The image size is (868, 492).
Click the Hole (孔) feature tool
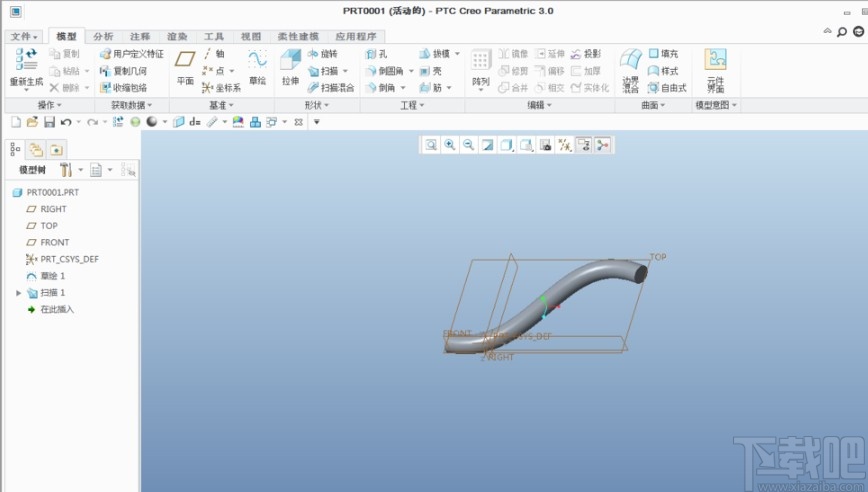tap(377, 54)
